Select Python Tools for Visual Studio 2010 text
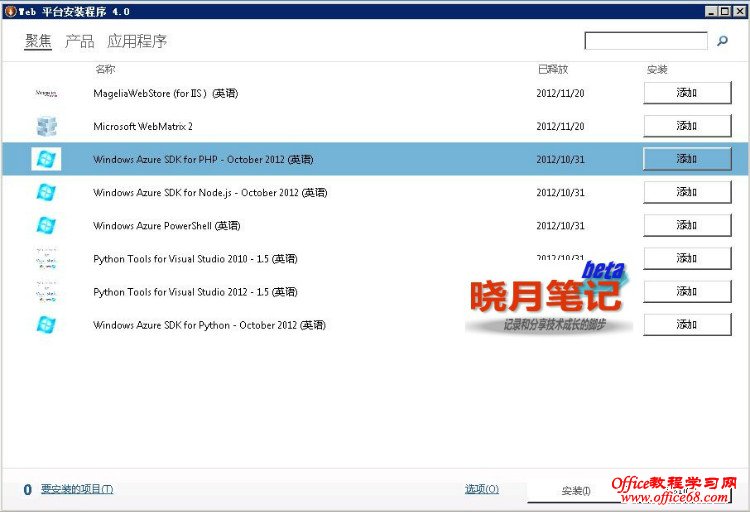750x512 pixels. [195, 259]
